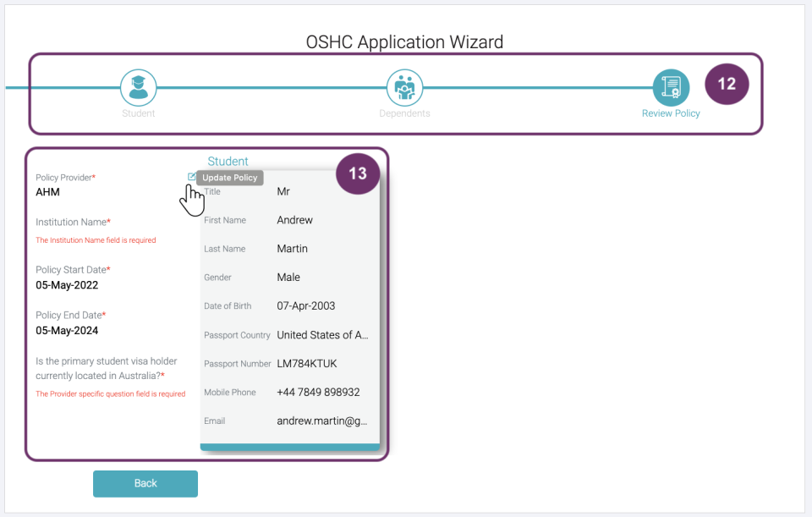The image size is (812, 517).
Task: Click the Policy End Date 05-May-2024 value
Action: pyautogui.click(x=67, y=331)
